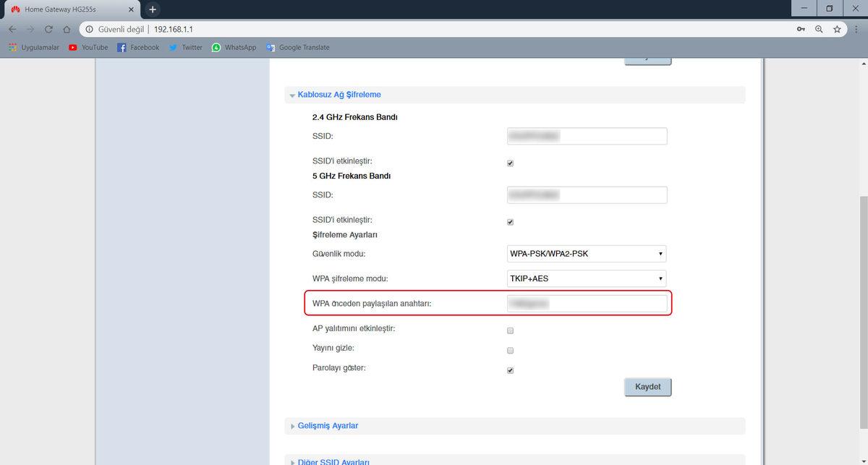The width and height of the screenshot is (868, 465).
Task: Click the browser reload icon
Action: coord(48,30)
